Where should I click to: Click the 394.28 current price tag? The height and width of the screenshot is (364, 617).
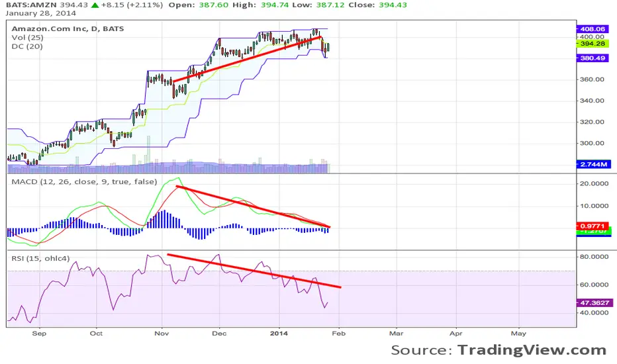(593, 44)
